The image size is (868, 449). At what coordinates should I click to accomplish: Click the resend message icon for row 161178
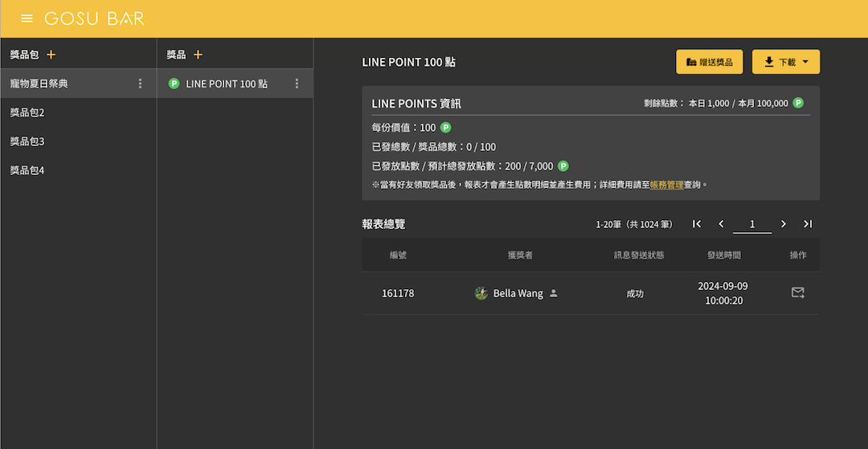(798, 292)
